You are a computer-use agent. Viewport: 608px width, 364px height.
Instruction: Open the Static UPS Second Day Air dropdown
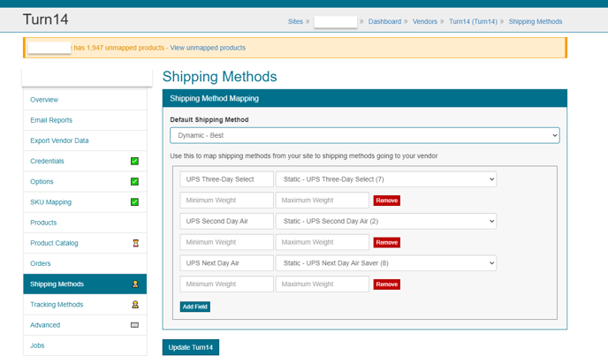point(385,221)
